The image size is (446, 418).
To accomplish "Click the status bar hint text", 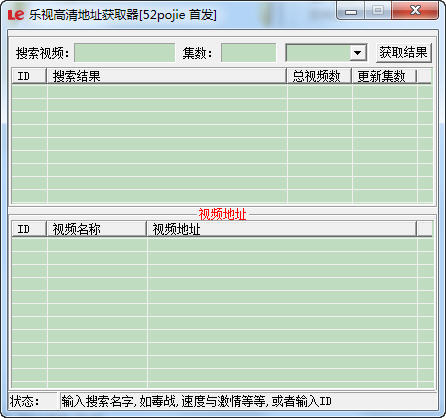I will [197, 401].
